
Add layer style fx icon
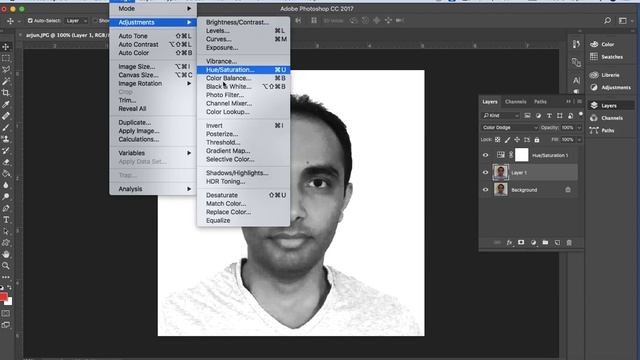pyautogui.click(x=509, y=242)
